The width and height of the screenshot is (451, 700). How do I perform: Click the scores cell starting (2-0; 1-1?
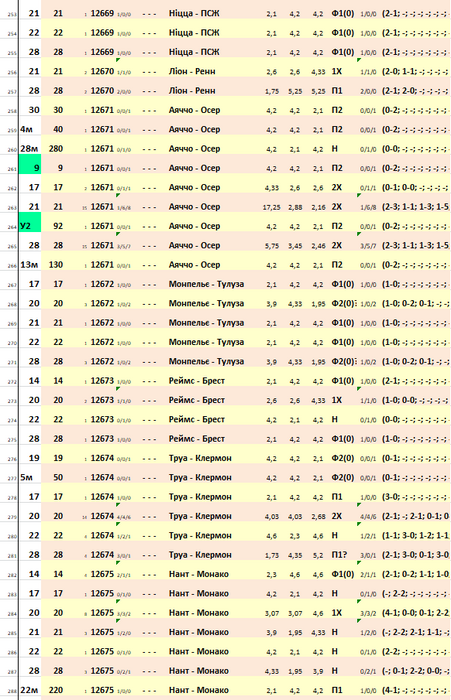[x=415, y=71]
